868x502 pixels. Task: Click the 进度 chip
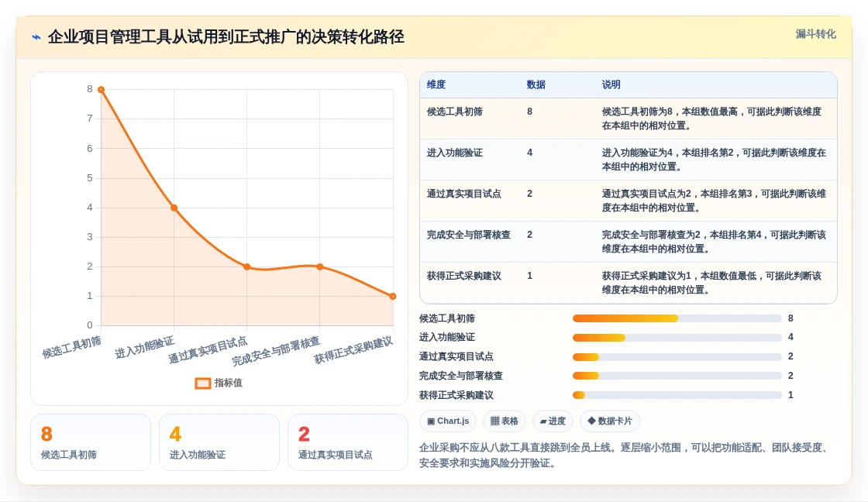[553, 421]
